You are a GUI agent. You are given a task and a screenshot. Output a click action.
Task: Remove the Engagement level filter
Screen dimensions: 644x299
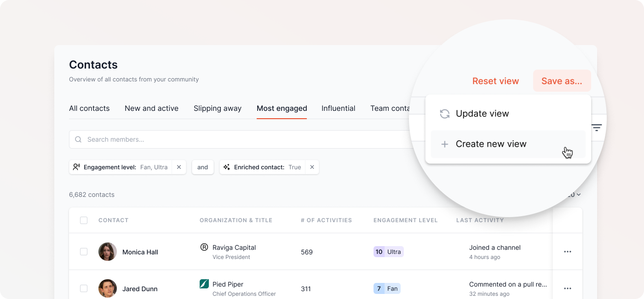pos(179,167)
